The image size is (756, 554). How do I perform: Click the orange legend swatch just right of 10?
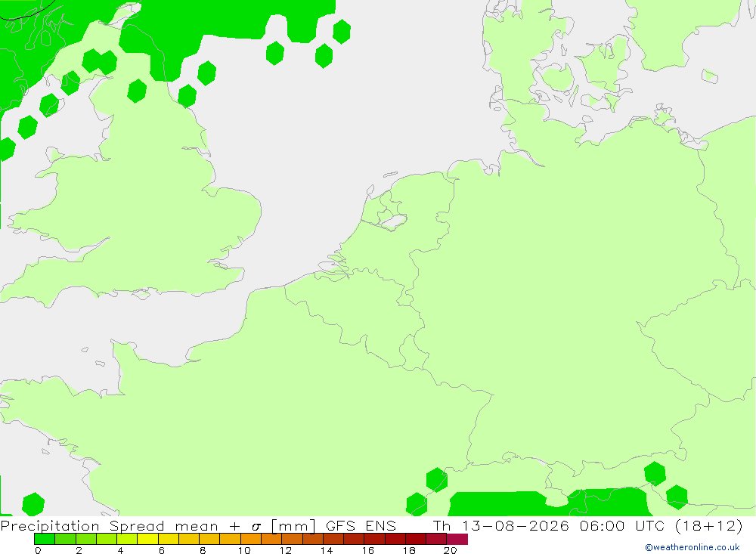click(251, 539)
